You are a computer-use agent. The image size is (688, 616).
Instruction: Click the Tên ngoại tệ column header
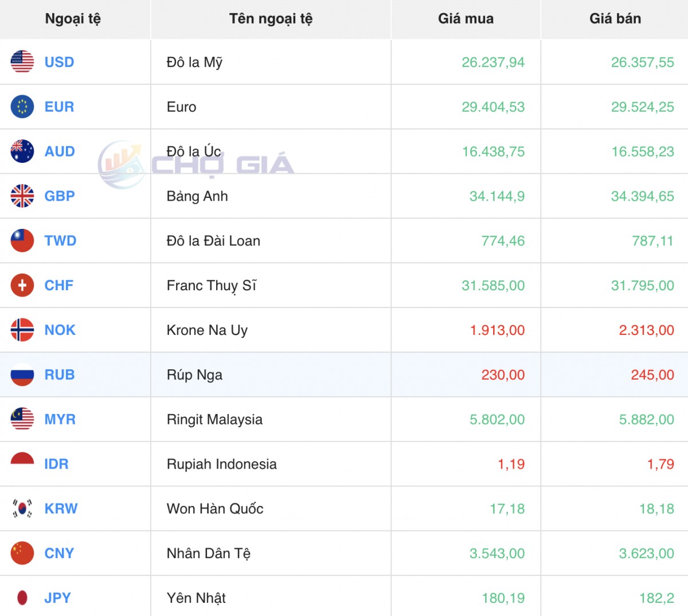pyautogui.click(x=271, y=19)
